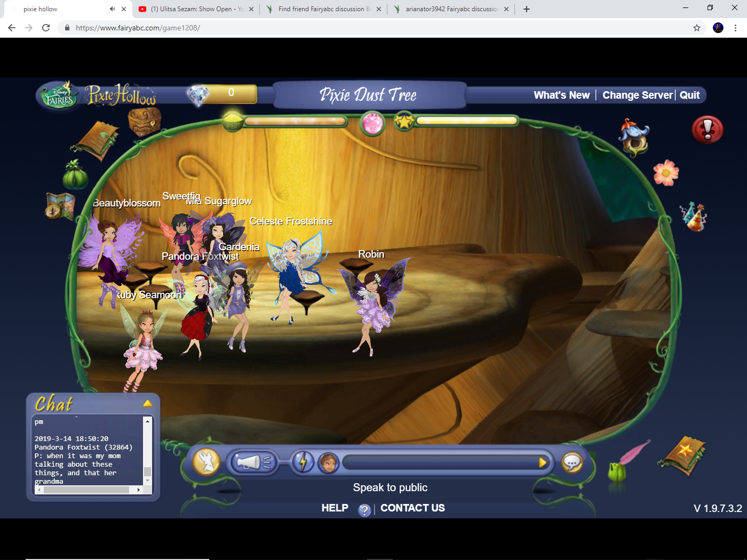This screenshot has width=747, height=560.
Task: Click the lightning bolt emote icon
Action: coord(303,462)
